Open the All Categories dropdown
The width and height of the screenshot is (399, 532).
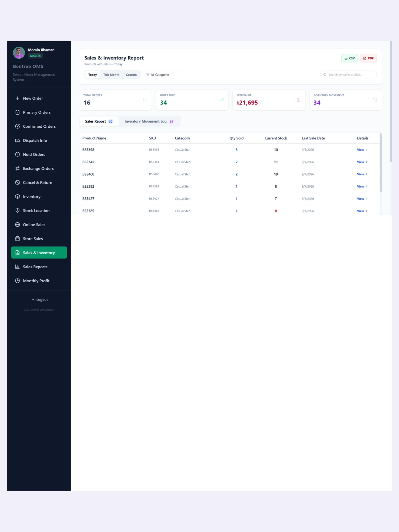(162, 75)
